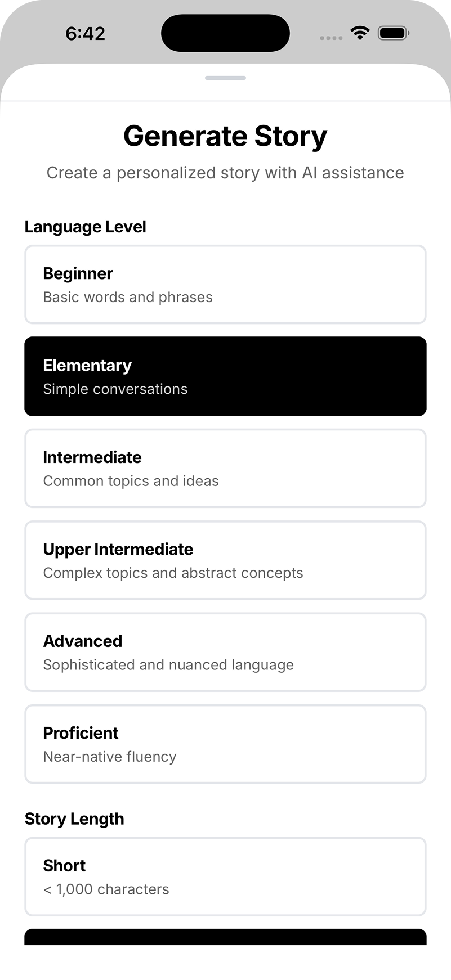This screenshot has height=980, width=451.
Task: Select the Beginner language level
Action: tap(225, 285)
